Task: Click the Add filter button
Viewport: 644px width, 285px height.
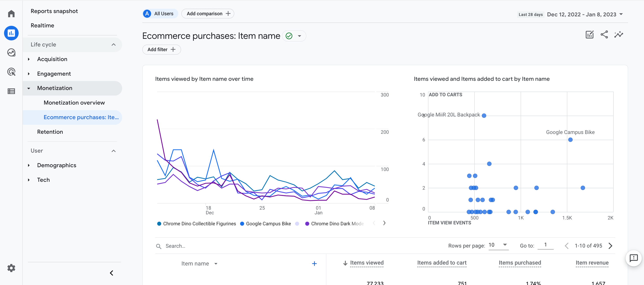Action: (161, 49)
